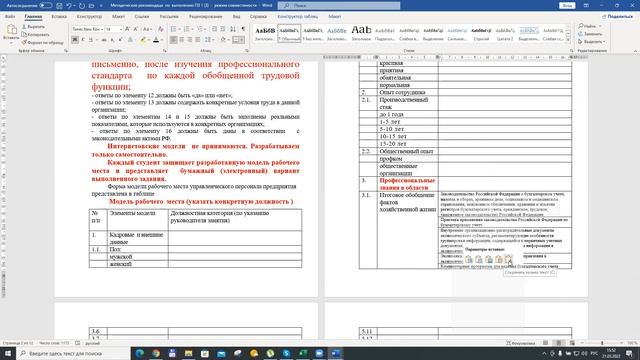Click Формат по образцу format painter
The image size is (640, 360).
pos(42,42)
